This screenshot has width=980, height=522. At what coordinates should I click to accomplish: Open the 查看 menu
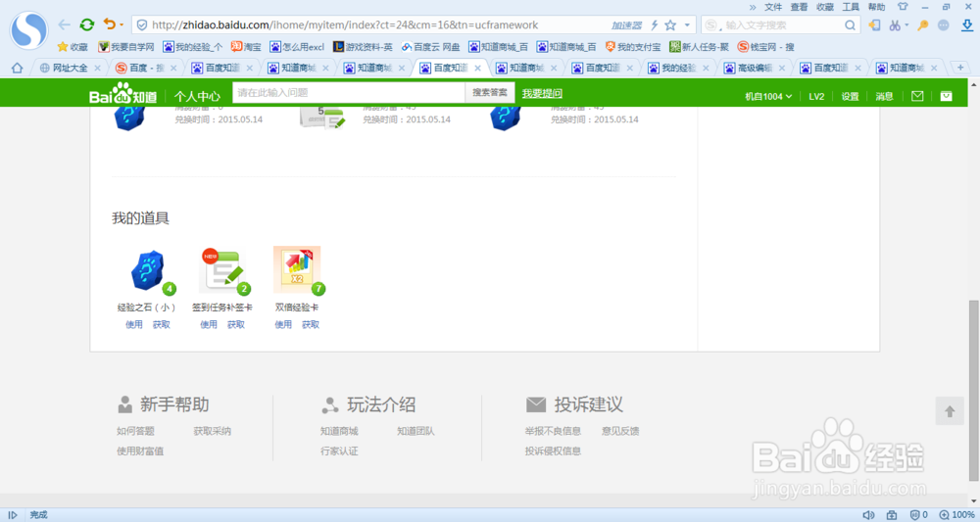799,7
